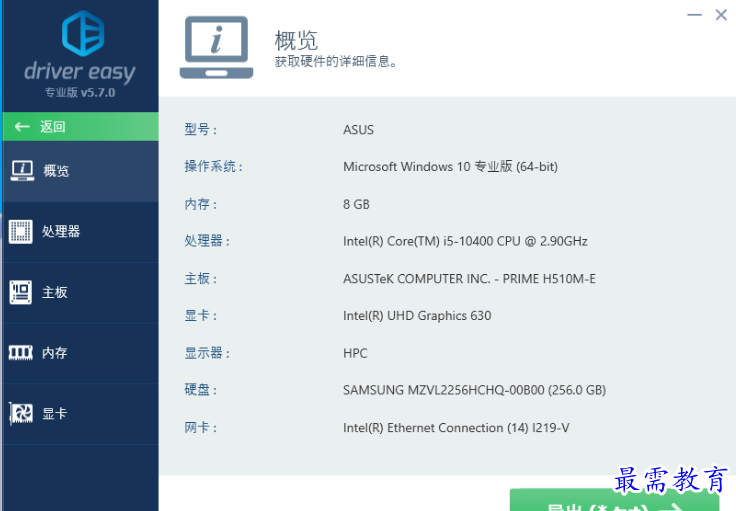This screenshot has width=736, height=511.
Task: Select Microsoft Windows 10 专业版 (64-bit) value
Action: pyautogui.click(x=451, y=167)
